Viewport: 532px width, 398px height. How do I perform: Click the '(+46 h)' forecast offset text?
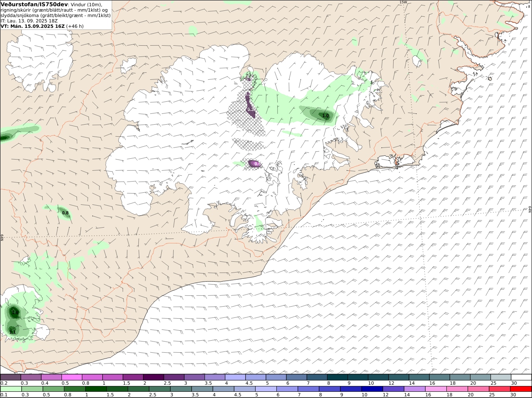[x=75, y=26]
